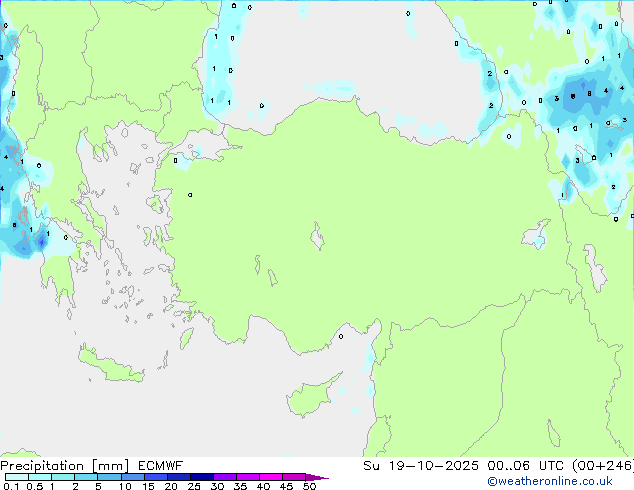
Task: Click the legend value label '45'
Action: (x=286, y=486)
